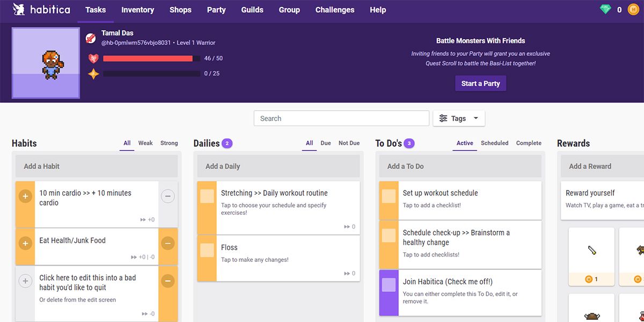Check off Stretching daily workout routine
644x322 pixels.
tap(207, 196)
